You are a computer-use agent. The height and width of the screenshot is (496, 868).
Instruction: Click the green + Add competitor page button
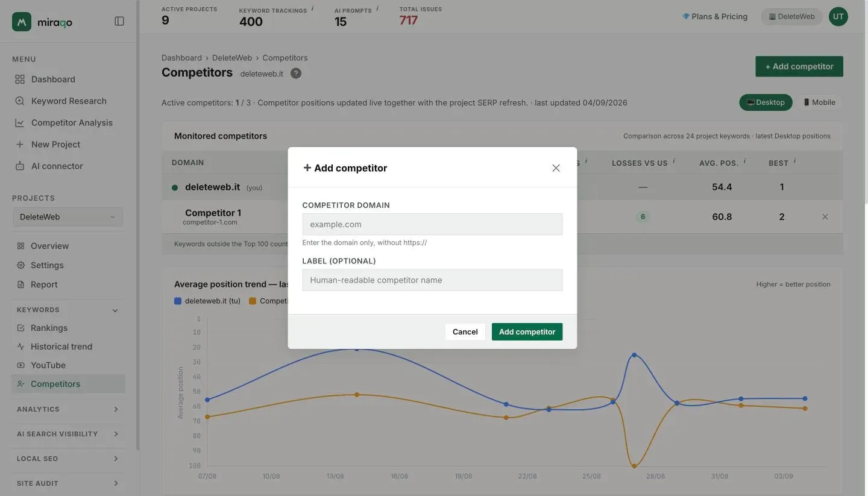coord(799,66)
